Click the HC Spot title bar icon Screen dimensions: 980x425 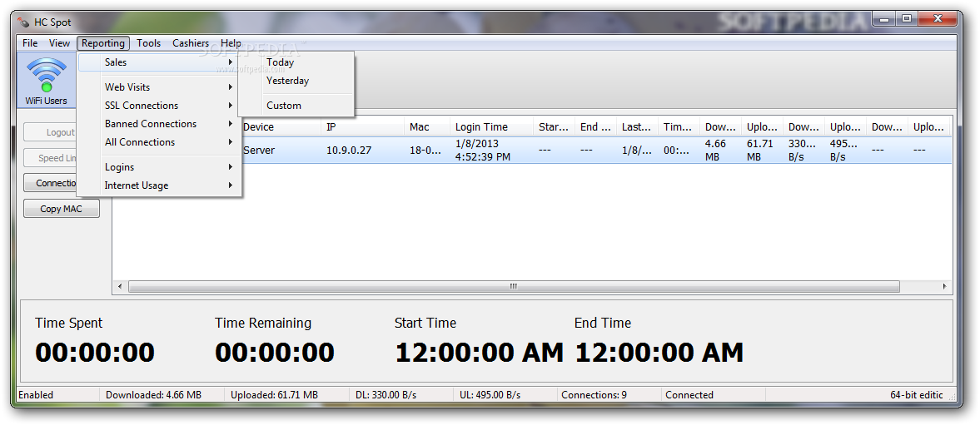pyautogui.click(x=23, y=22)
